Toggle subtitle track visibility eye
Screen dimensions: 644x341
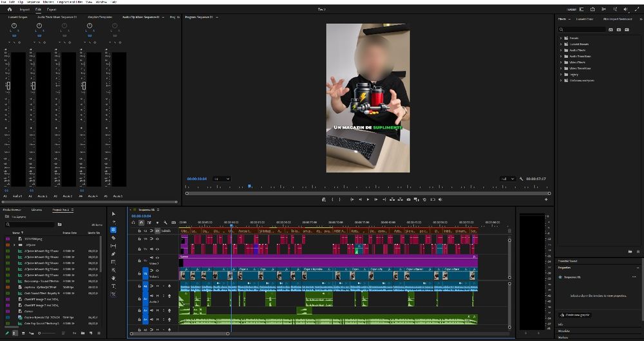[157, 230]
